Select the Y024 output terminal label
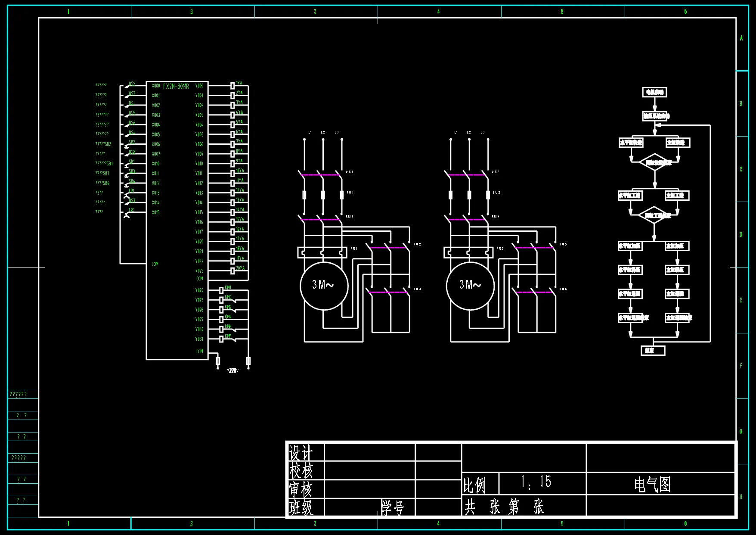The width and height of the screenshot is (756, 535). (199, 290)
